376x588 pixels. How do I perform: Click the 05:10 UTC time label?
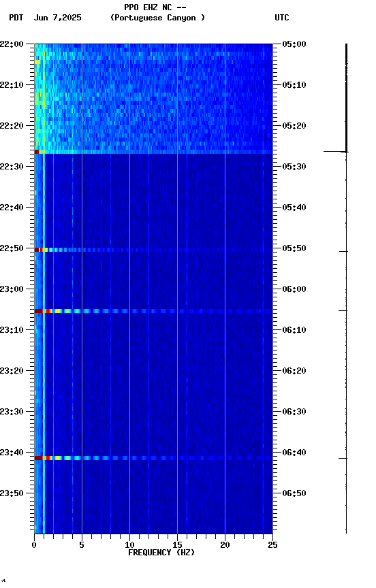294,85
